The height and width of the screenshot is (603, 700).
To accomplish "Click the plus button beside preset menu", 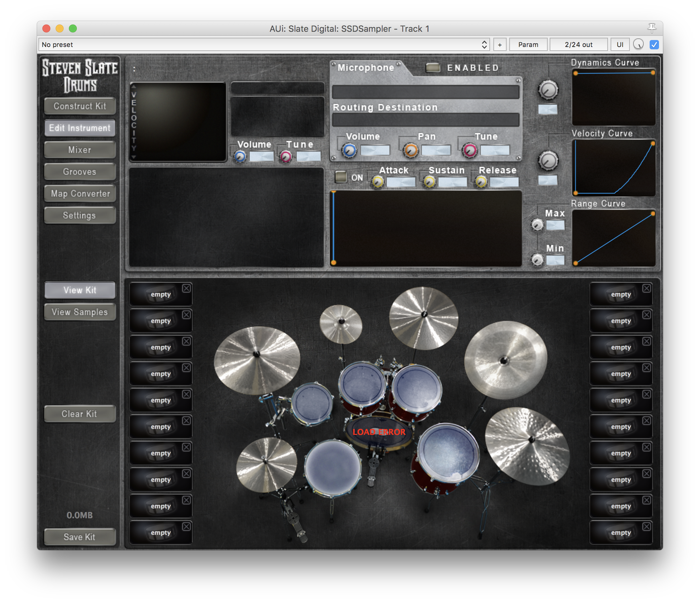I will click(x=500, y=45).
